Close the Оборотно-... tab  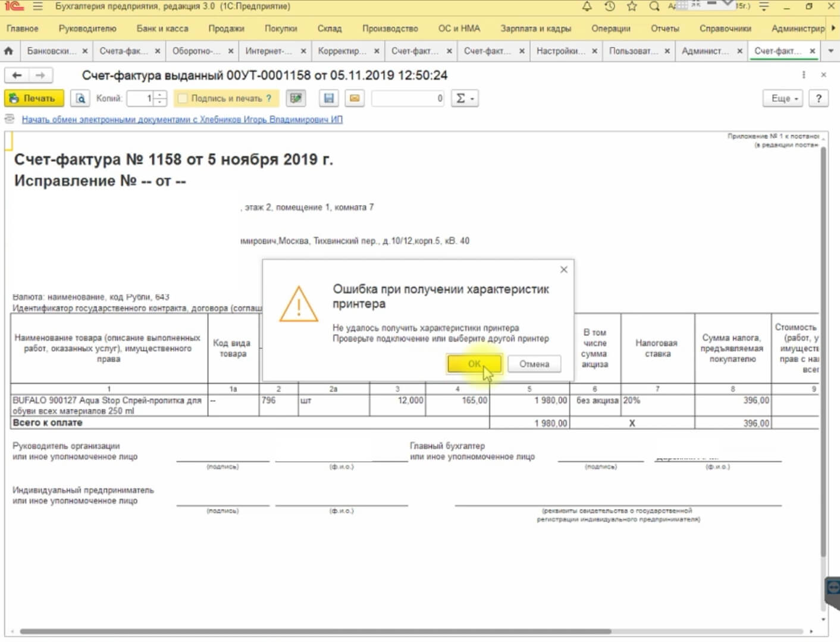pyautogui.click(x=231, y=51)
